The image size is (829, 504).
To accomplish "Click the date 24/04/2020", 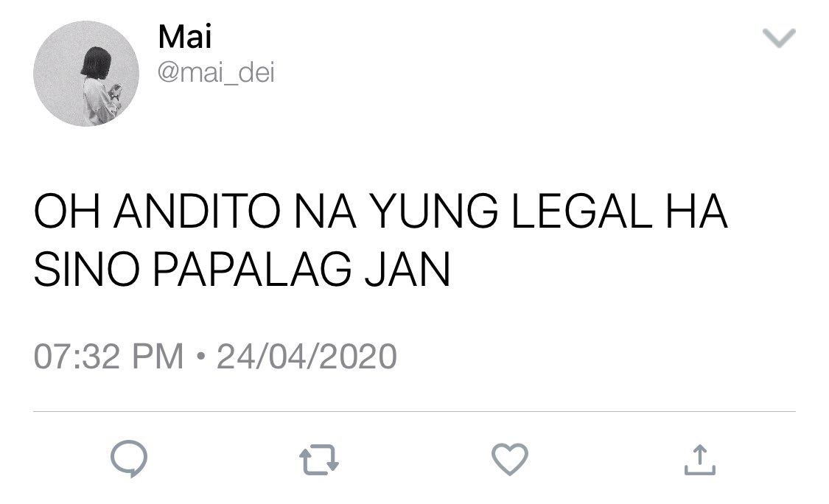I will pos(307,356).
